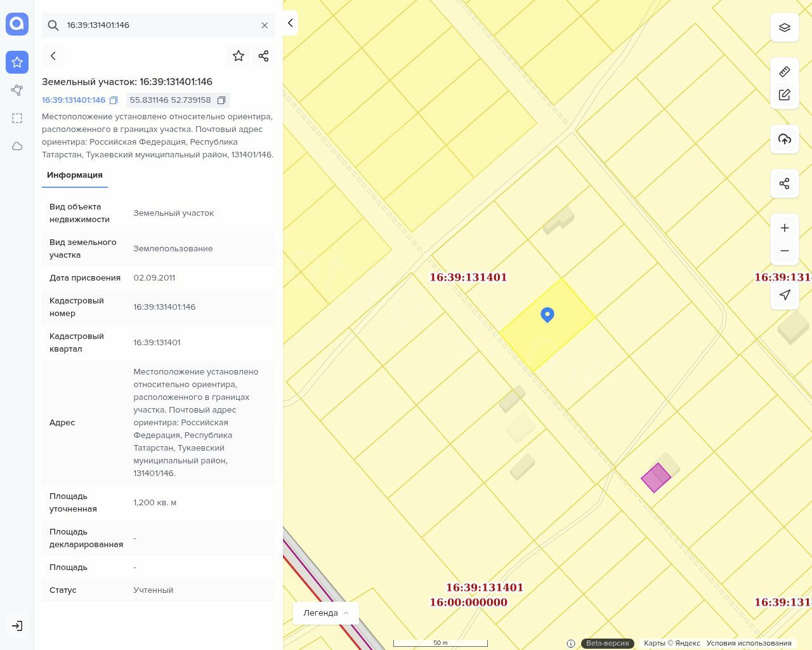Click the purple highlighted building on map
Image resolution: width=812 pixels, height=650 pixels.
coord(655,478)
